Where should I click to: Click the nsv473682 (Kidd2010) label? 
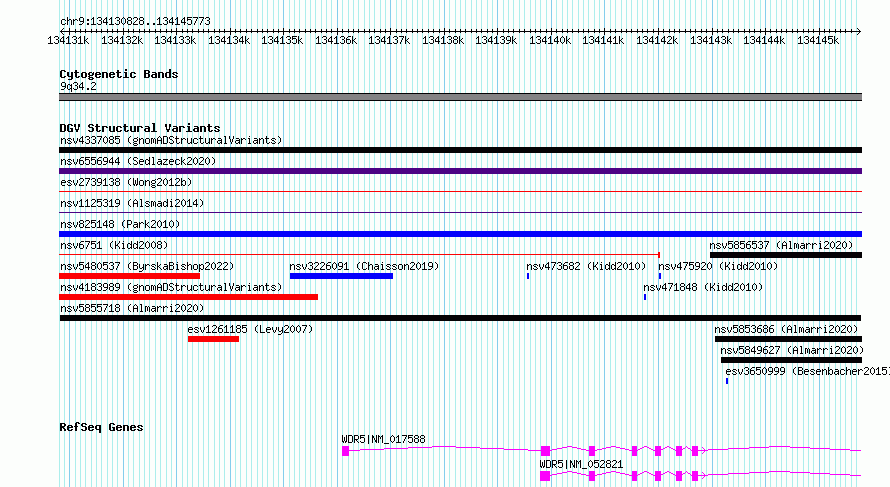tap(586, 266)
